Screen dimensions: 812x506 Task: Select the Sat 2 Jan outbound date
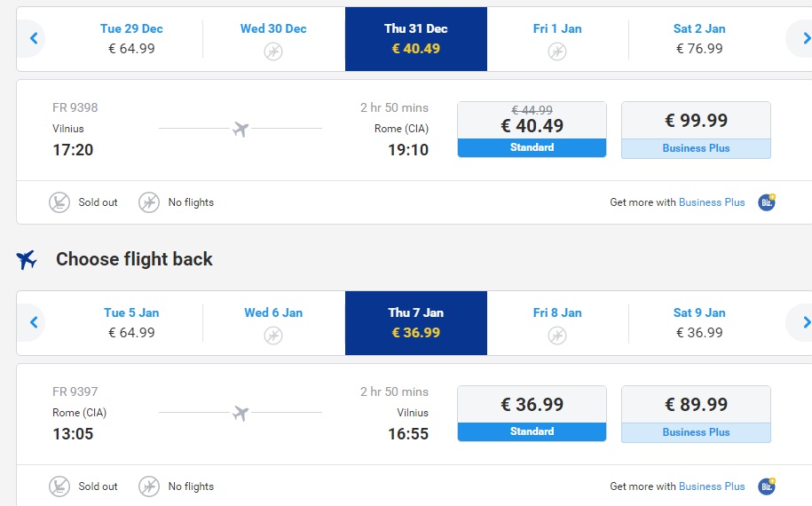[x=699, y=39]
